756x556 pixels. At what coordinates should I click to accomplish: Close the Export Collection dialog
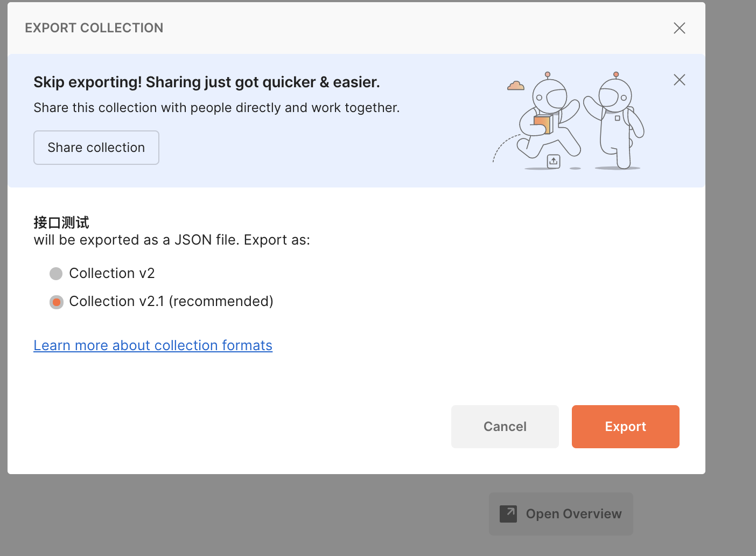point(679,28)
